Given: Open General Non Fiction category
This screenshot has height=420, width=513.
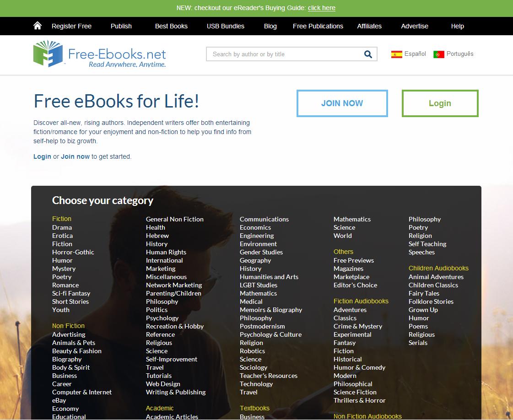Looking at the screenshot, I should 175,219.
